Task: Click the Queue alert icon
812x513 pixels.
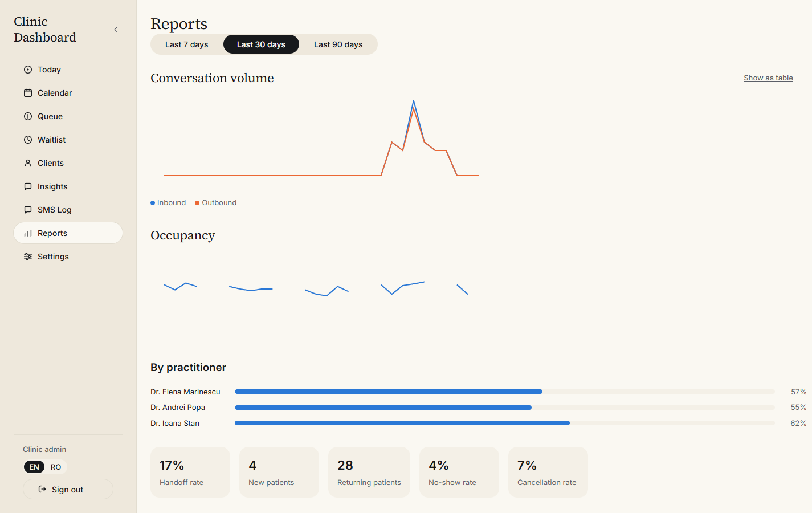Action: tap(28, 116)
